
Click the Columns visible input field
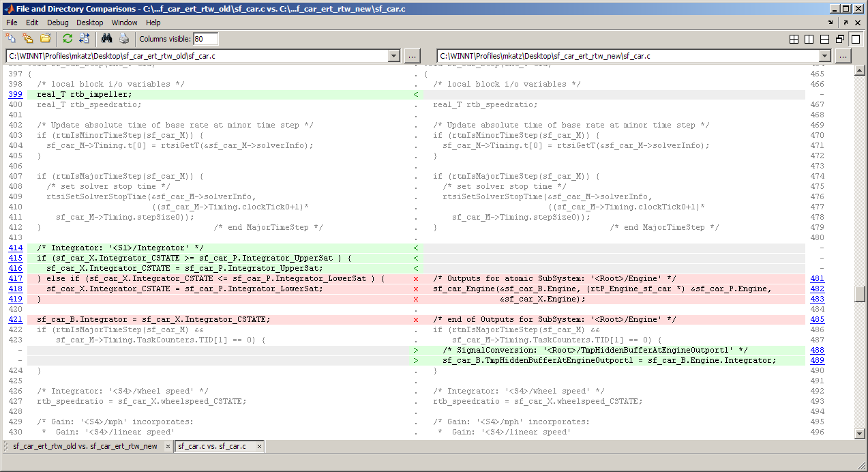tap(206, 39)
